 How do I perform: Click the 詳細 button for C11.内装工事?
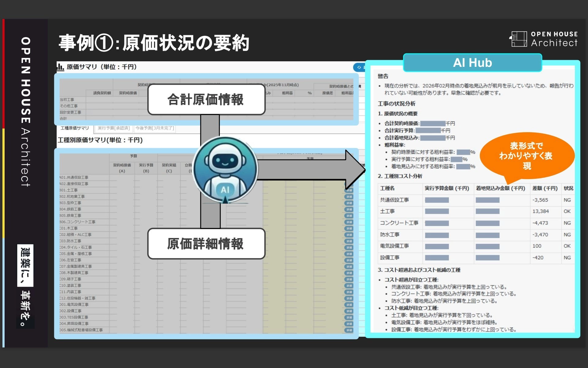pos(349,292)
